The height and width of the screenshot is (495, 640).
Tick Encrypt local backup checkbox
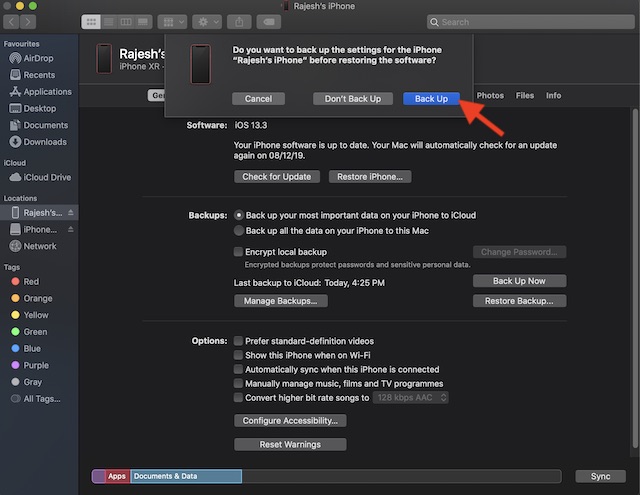[238, 252]
